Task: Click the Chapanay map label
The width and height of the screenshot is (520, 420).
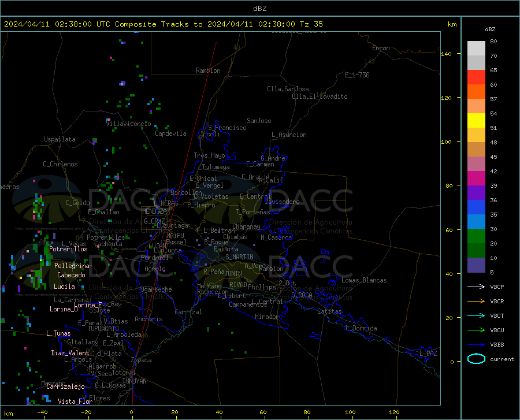Action: coord(246,226)
